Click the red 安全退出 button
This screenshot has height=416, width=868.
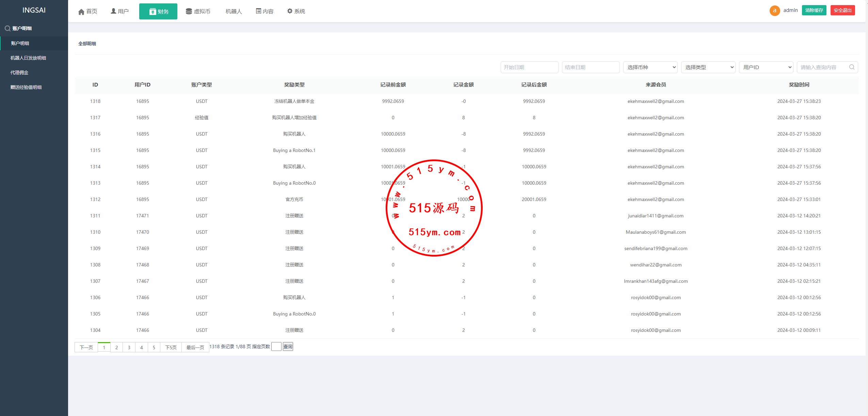[842, 10]
